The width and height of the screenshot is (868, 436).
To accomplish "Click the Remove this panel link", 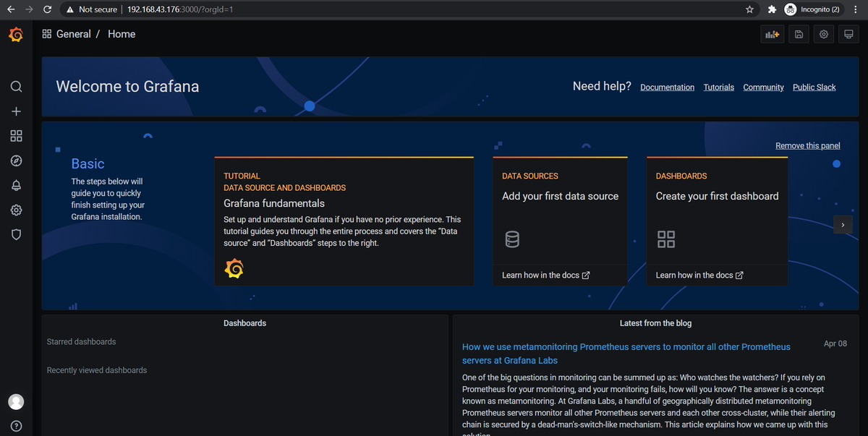I will coord(807,145).
